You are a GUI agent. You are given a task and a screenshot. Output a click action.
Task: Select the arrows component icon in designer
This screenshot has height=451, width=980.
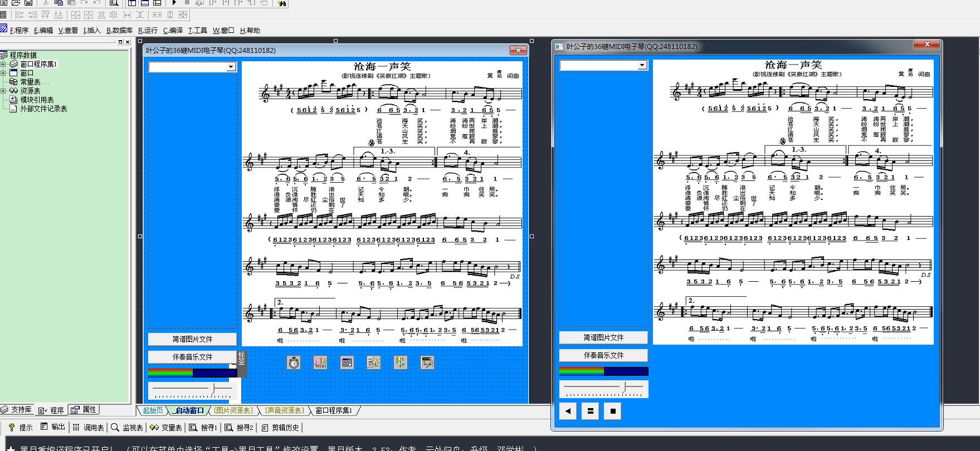(401, 363)
